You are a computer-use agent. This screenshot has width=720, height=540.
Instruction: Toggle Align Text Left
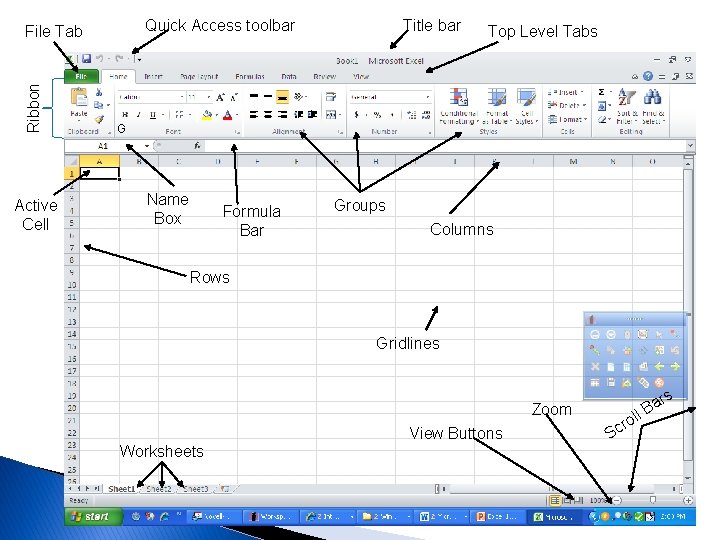point(254,115)
